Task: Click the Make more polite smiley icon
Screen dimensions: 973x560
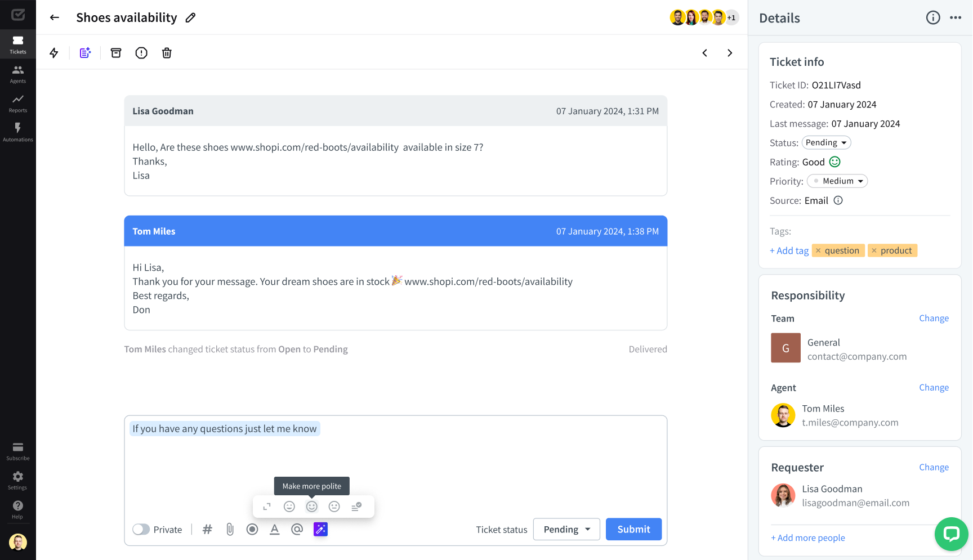Action: 311,507
